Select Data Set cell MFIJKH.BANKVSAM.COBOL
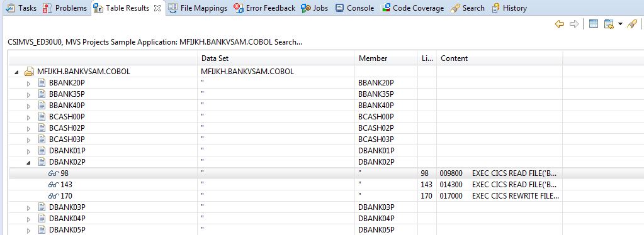 coord(276,72)
